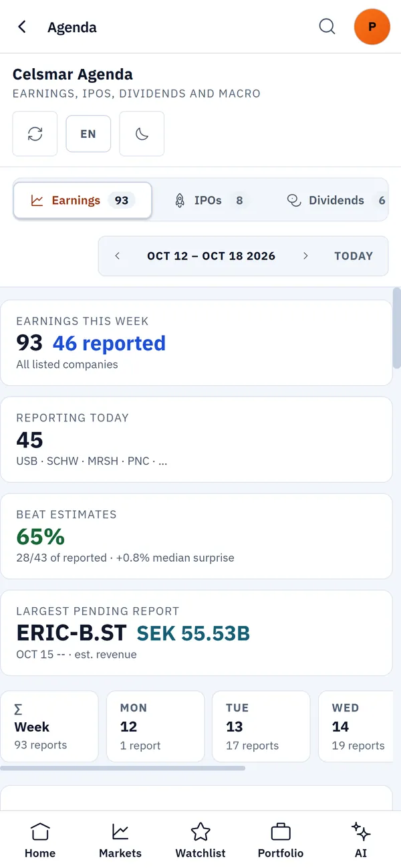Click the horizontal scrollbar below the day cards
Image resolution: width=401 pixels, height=868 pixels.
(x=123, y=768)
